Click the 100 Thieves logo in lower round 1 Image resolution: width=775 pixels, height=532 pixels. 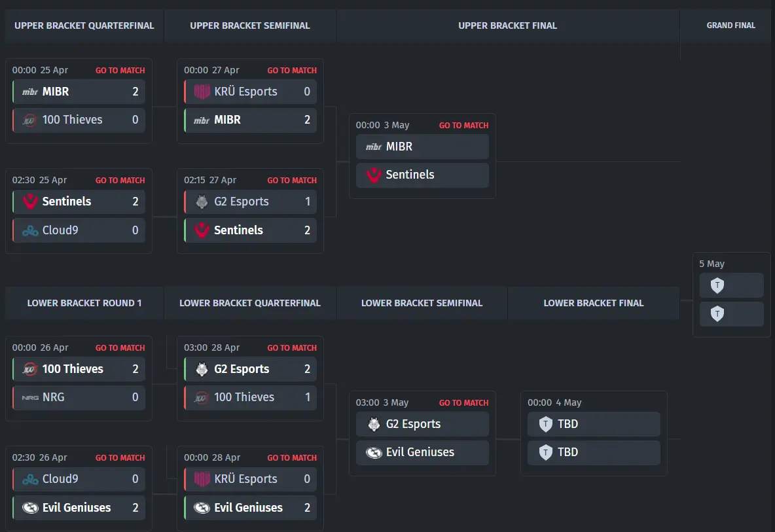tap(30, 369)
